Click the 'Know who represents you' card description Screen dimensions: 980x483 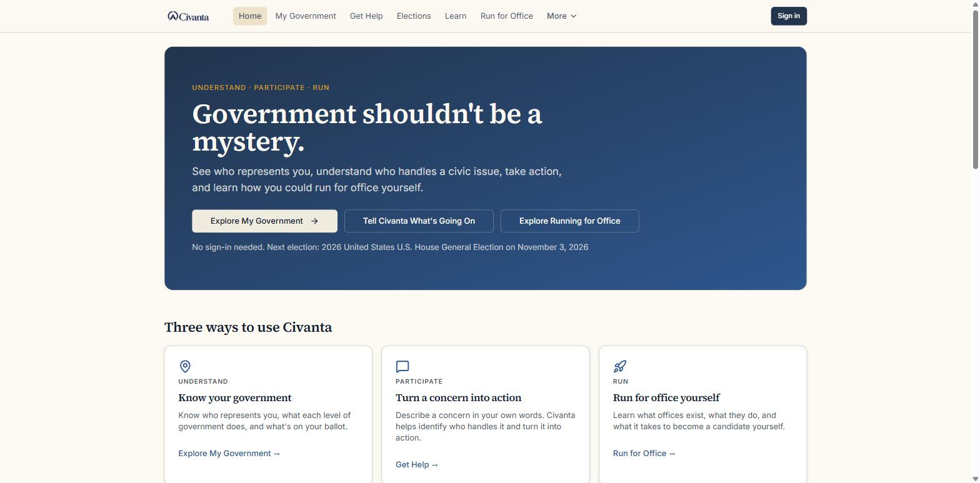[x=264, y=421]
